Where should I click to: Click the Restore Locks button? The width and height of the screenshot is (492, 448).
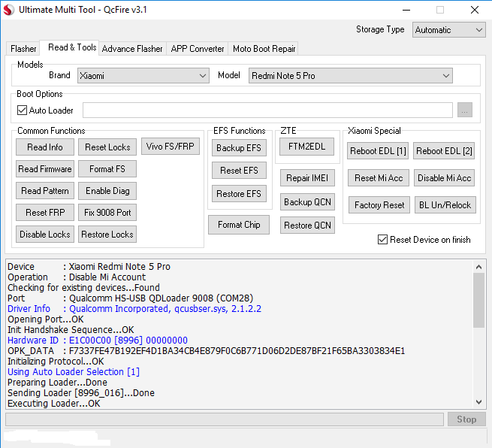107,235
